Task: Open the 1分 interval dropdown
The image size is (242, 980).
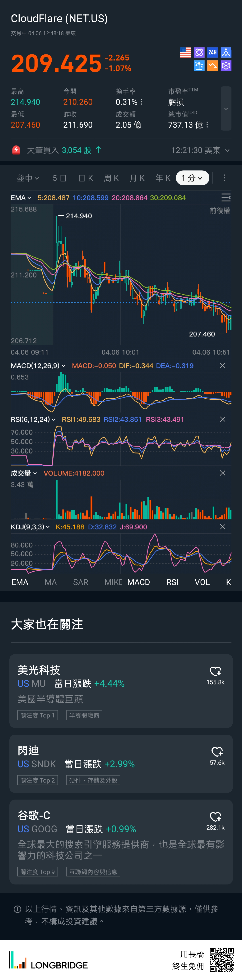Action: (x=192, y=178)
